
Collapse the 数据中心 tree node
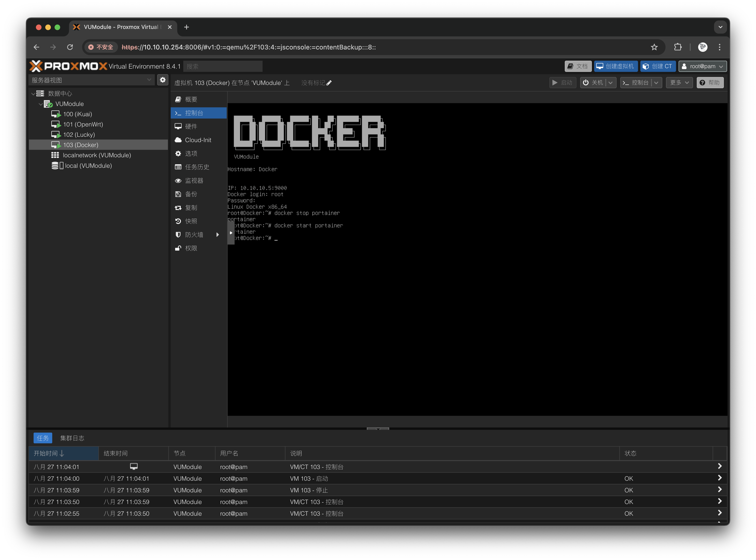pyautogui.click(x=33, y=94)
